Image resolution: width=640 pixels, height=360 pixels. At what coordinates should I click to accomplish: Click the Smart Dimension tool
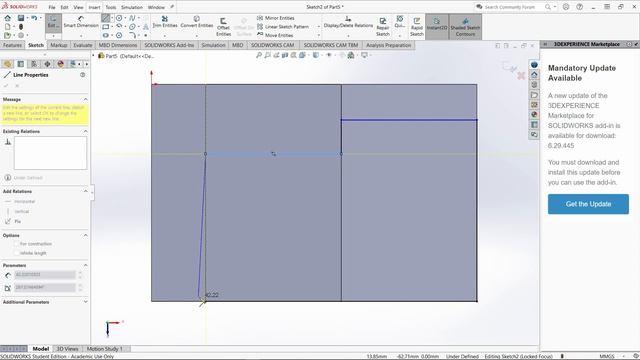(81, 22)
